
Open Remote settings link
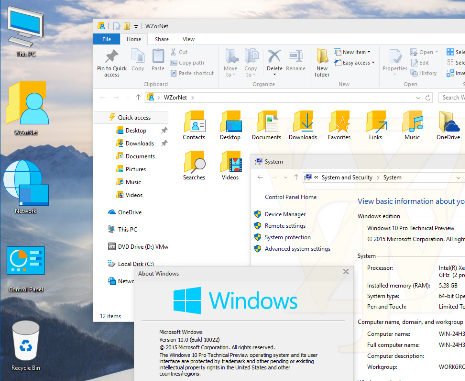285,226
